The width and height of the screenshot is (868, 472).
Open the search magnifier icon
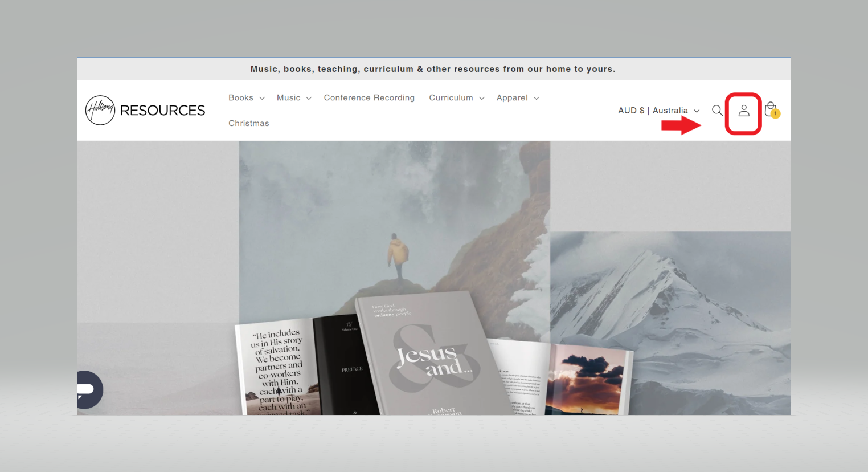coord(717,111)
